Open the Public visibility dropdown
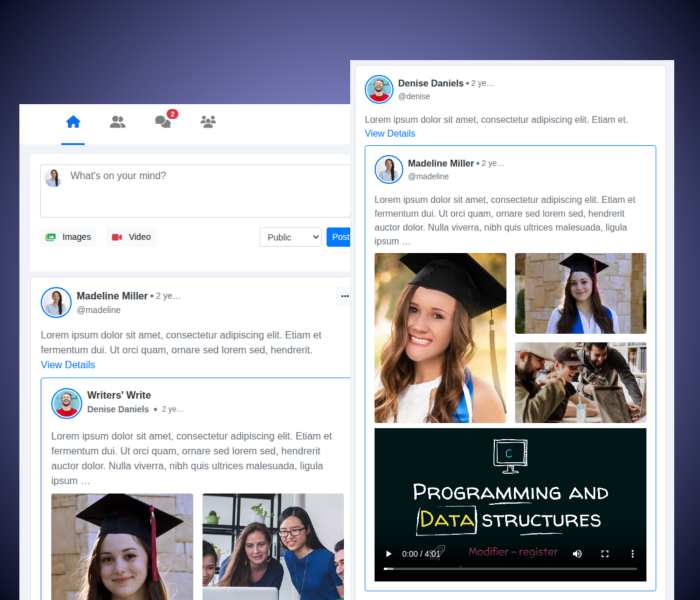This screenshot has height=600, width=700. point(291,237)
